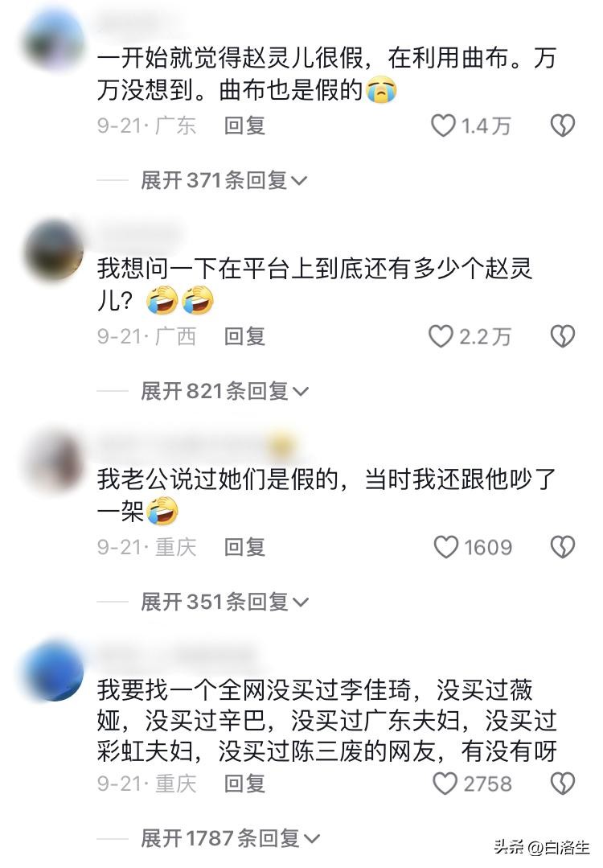
Task: Like the comment with 2758 likes
Action: (x=445, y=784)
